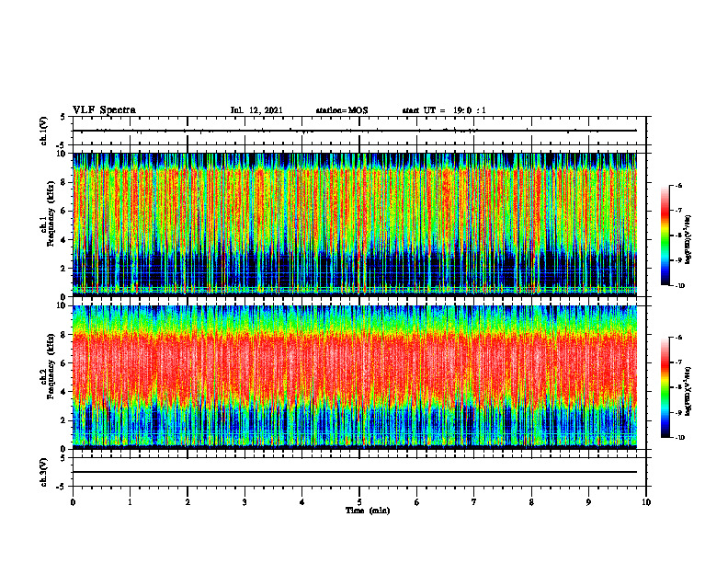This screenshot has width=728, height=563.
Task: Click time-axis tick label "5"
Action: [359, 502]
